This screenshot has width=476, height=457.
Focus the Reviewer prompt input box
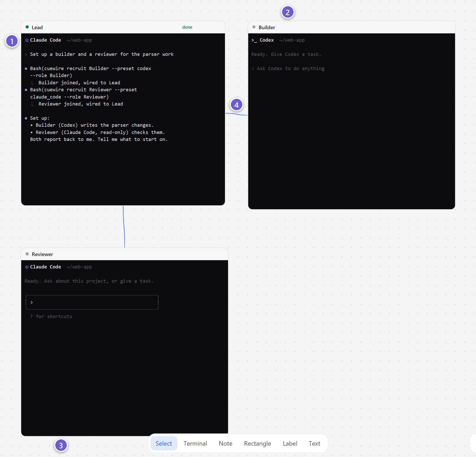(x=92, y=302)
